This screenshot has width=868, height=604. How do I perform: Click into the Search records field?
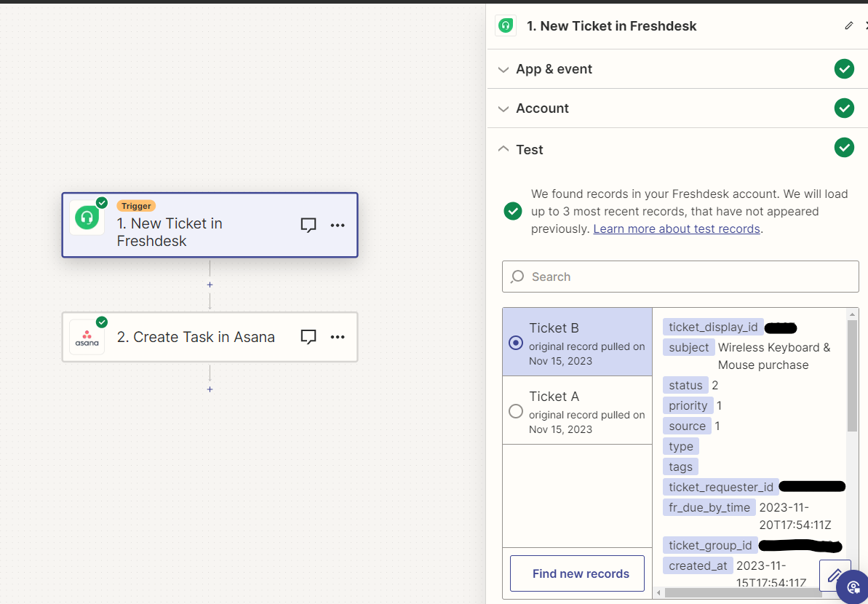click(x=680, y=277)
